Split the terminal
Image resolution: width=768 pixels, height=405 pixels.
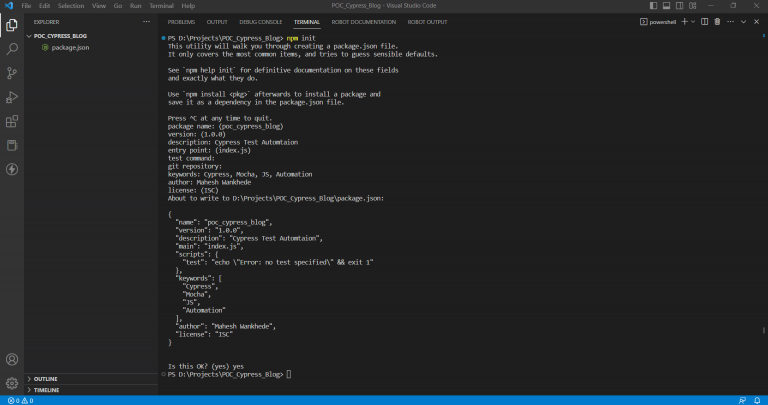pyautogui.click(x=704, y=22)
